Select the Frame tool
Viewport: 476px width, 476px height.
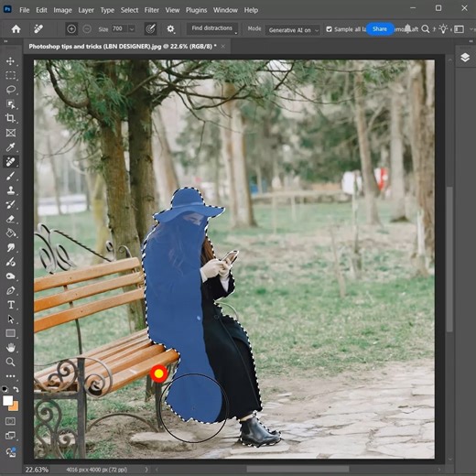click(x=10, y=133)
